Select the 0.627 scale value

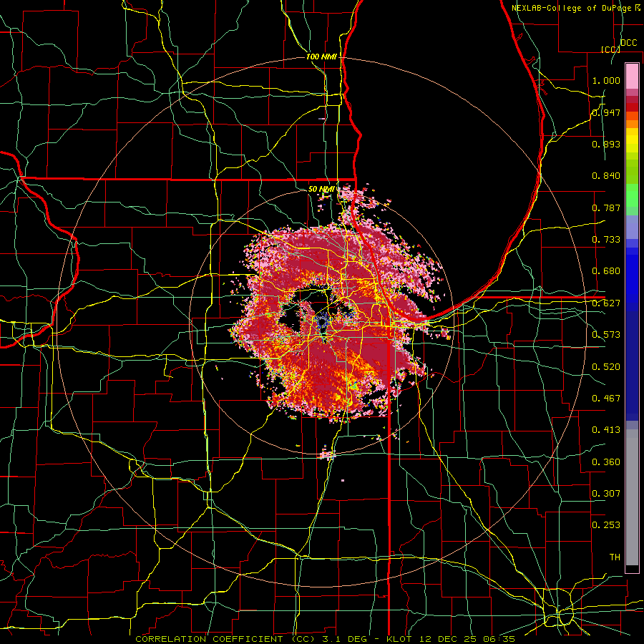coord(606,303)
